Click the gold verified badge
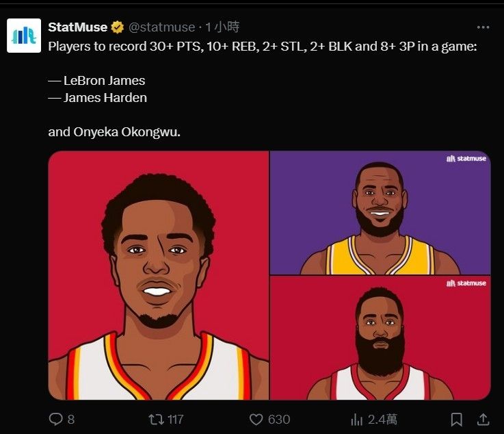 click(x=118, y=27)
